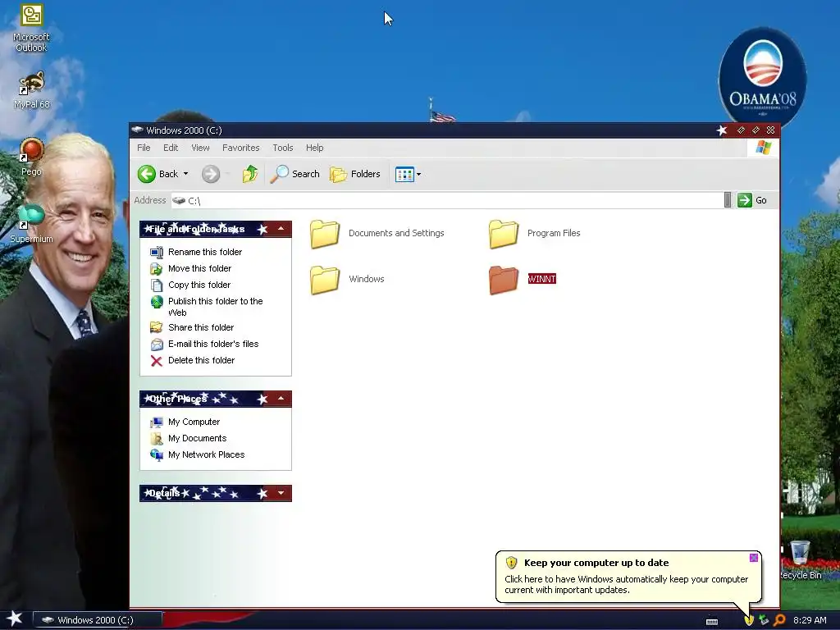
Task: Select the Windows folder icon
Action: 325,280
